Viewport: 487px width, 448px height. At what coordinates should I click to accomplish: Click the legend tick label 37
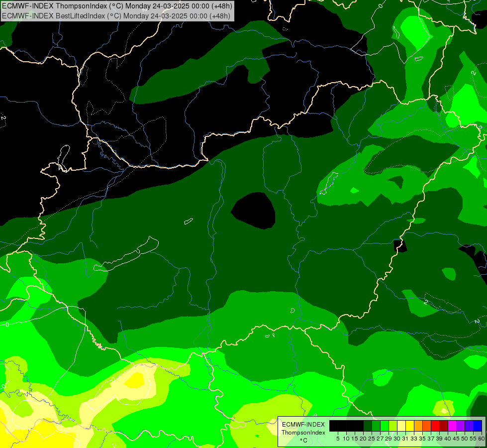tap(431, 439)
